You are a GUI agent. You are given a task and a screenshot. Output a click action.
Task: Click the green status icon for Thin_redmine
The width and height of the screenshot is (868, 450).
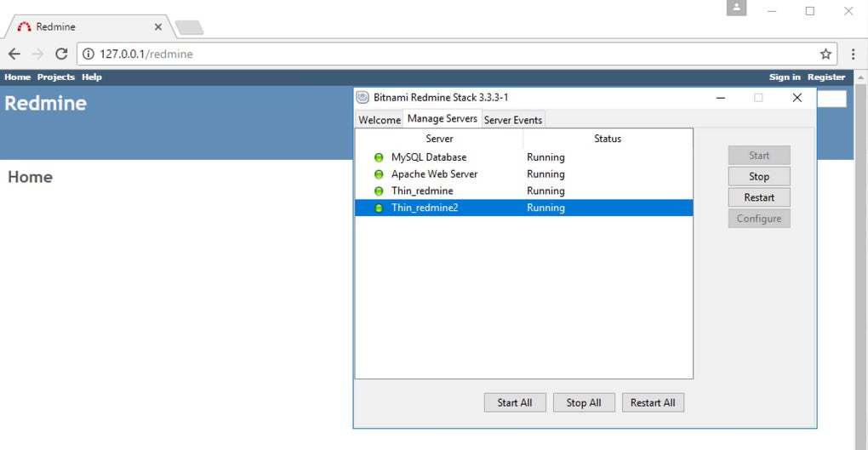click(x=379, y=191)
